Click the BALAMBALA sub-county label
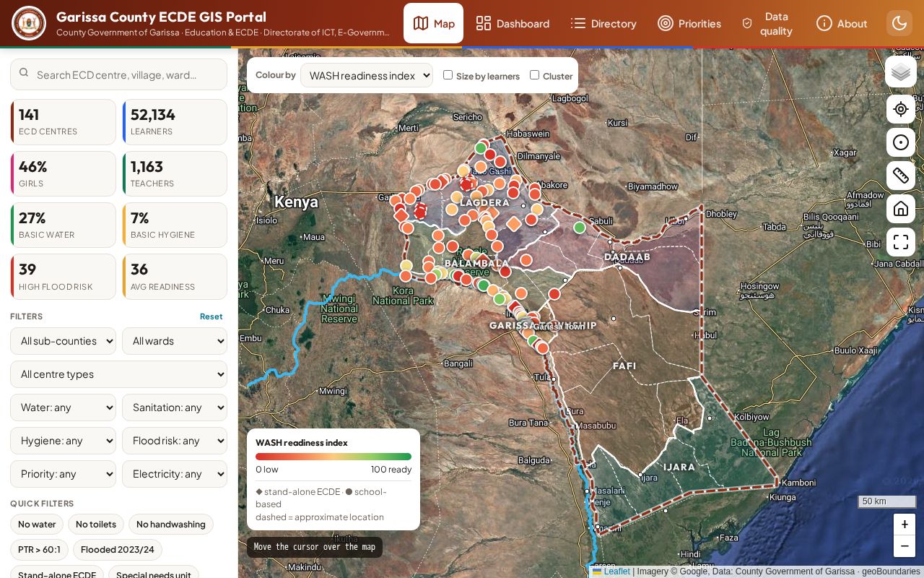 [476, 264]
